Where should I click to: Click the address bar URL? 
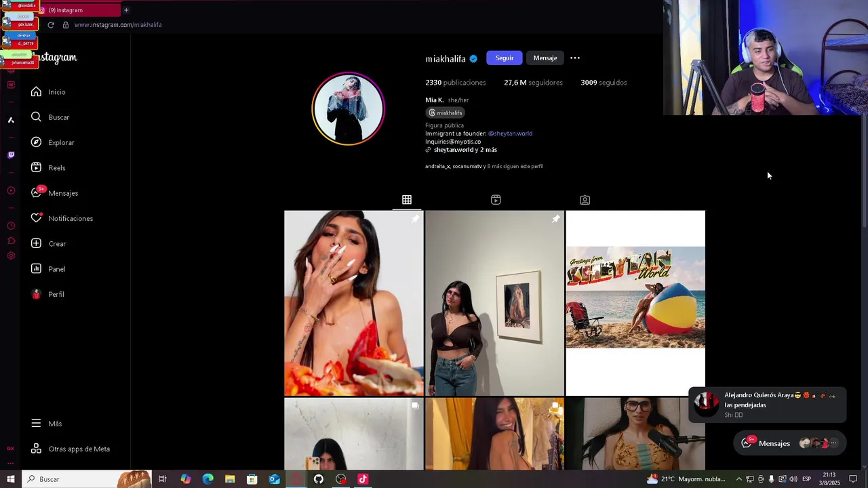pos(118,25)
